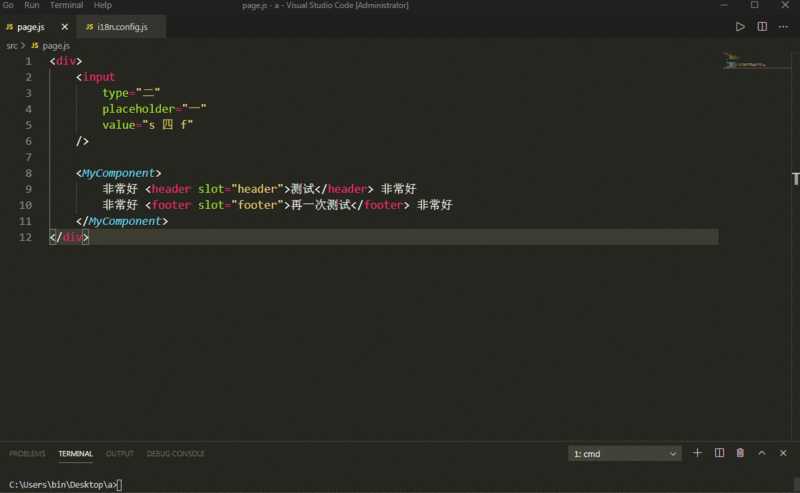Screen dimensions: 800x493
Task: Maximize the panel size with chevron up
Action: [762, 453]
